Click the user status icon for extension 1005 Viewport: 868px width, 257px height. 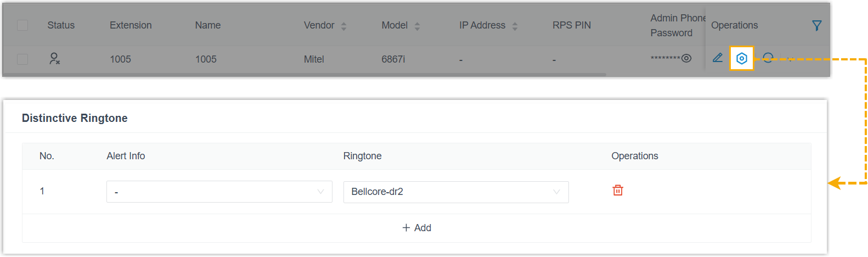tap(54, 59)
